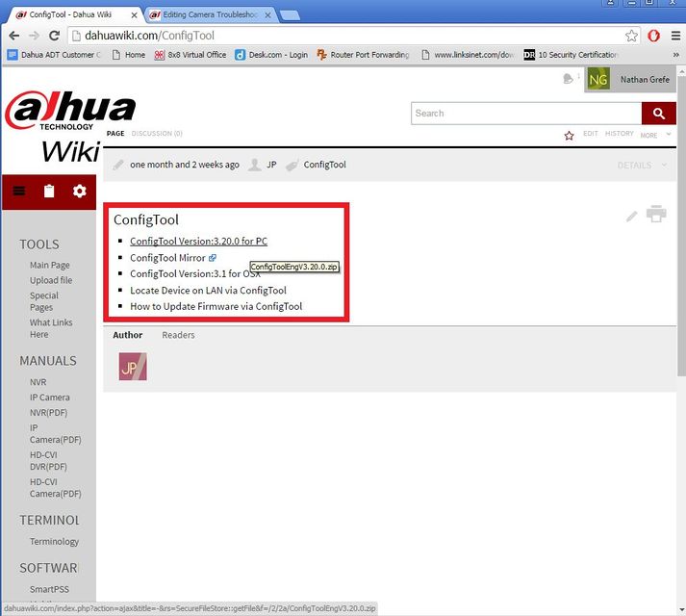The height and width of the screenshot is (616, 686).
Task: Go back using the browser back arrow
Action: (x=13, y=36)
